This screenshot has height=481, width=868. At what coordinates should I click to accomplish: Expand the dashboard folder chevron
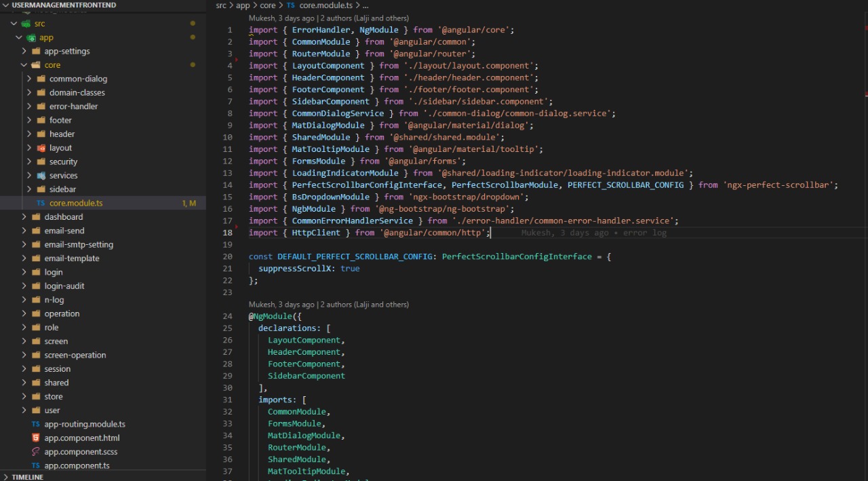[24, 217]
